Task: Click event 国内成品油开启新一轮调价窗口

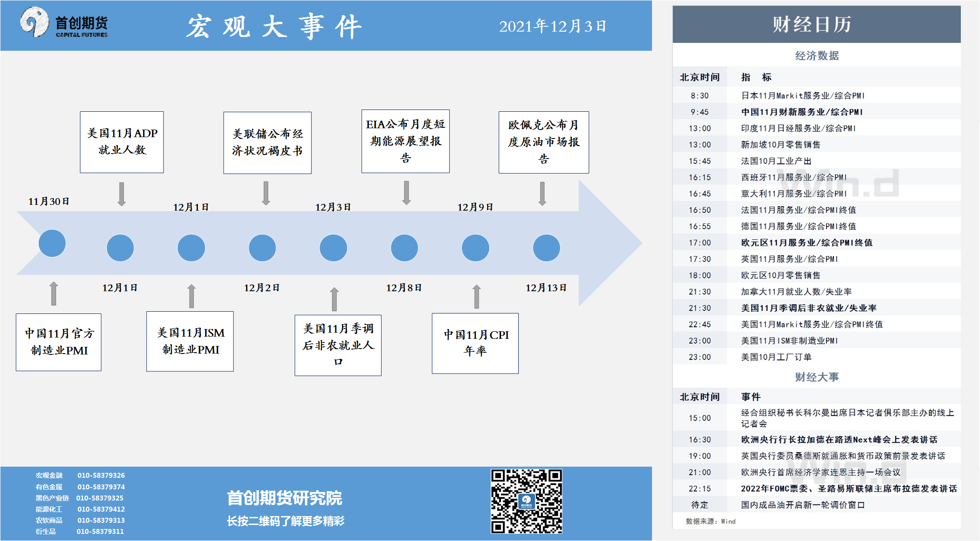Action: click(x=816, y=505)
